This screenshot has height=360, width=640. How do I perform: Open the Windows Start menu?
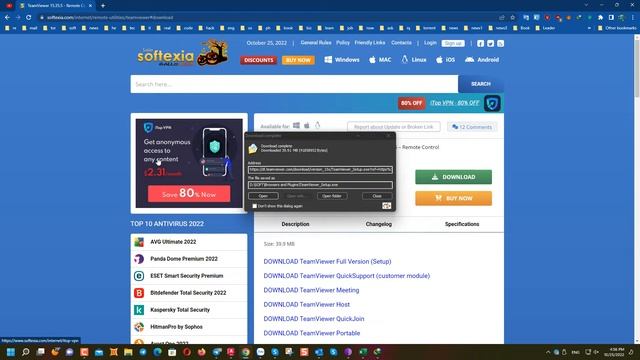(x=11, y=352)
